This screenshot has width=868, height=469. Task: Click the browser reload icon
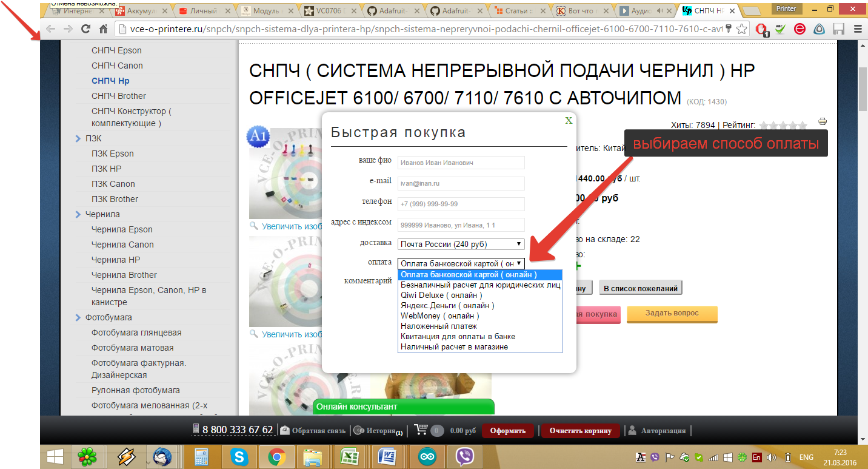pyautogui.click(x=85, y=29)
